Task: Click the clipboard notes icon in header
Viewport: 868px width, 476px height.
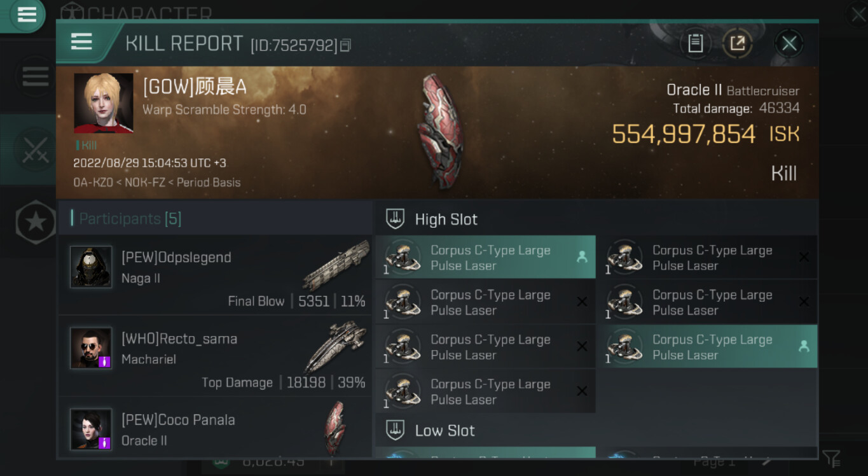Action: point(695,43)
